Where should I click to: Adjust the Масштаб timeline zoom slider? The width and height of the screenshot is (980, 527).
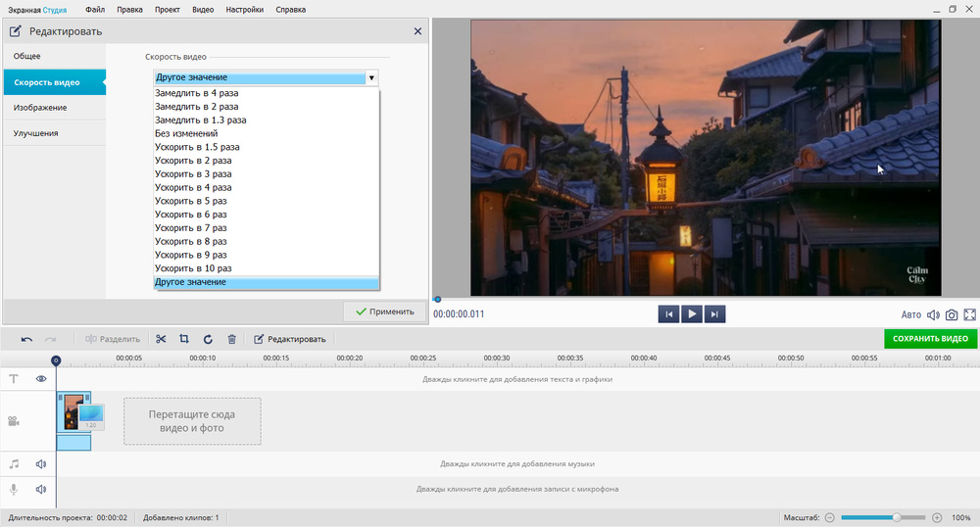883,517
